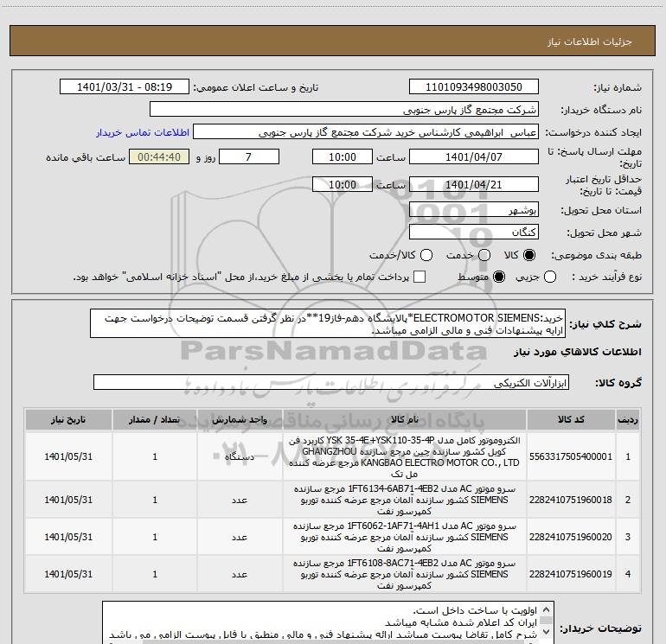666x644 pixels.
Task: Click item code 2282410751960019
Action: tap(571, 574)
